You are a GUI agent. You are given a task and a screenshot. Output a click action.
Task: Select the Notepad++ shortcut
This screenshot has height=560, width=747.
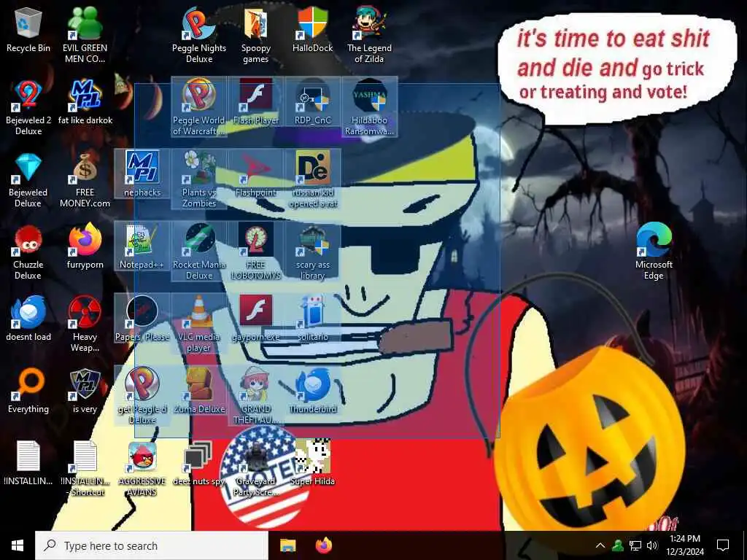point(142,246)
